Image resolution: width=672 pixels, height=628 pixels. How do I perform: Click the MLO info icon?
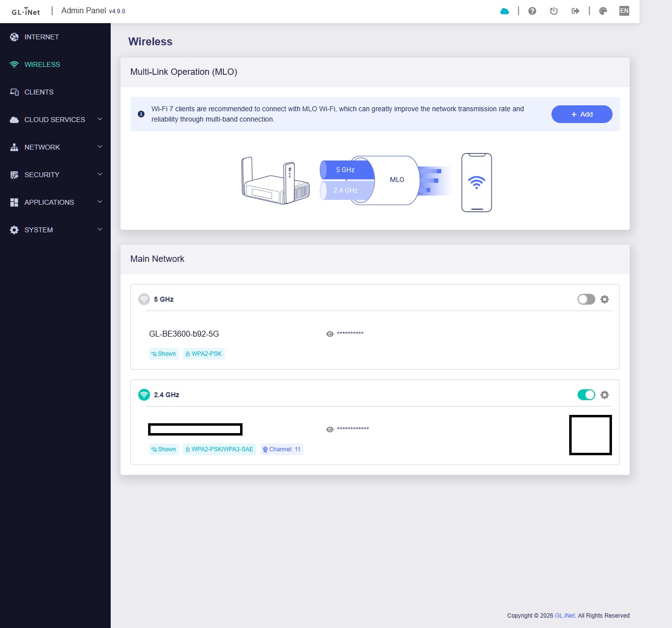[141, 114]
